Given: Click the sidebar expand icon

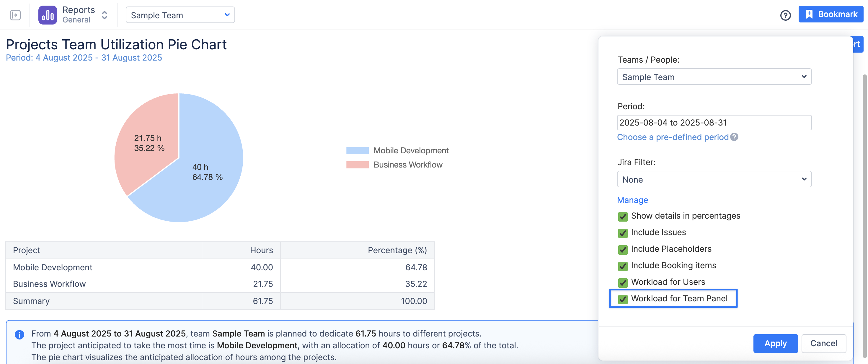Looking at the screenshot, I should click(x=15, y=15).
